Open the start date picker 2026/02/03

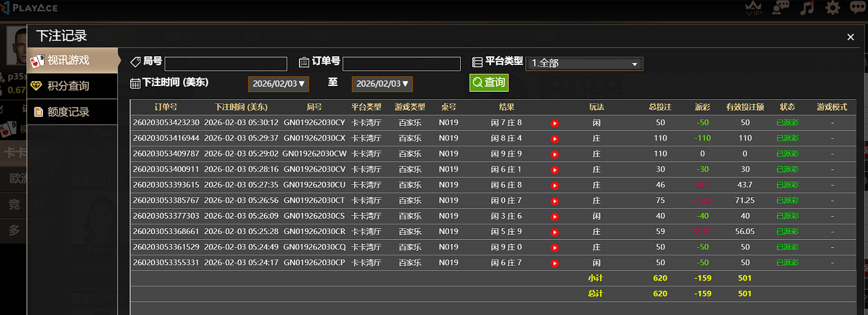click(x=278, y=84)
